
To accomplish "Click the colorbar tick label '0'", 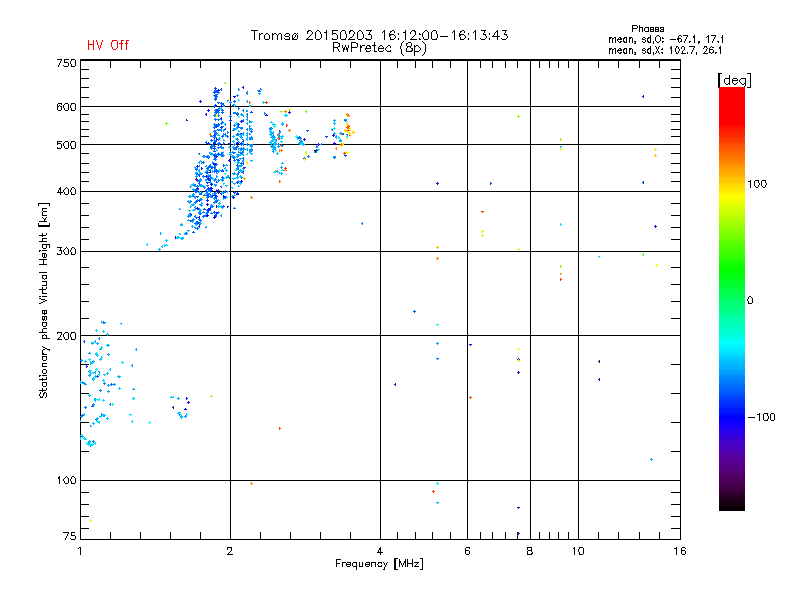I will [x=749, y=301].
